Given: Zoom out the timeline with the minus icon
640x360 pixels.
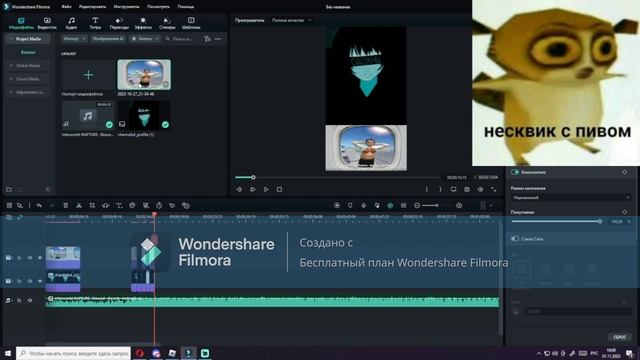Looking at the screenshot, I should coord(417,205).
